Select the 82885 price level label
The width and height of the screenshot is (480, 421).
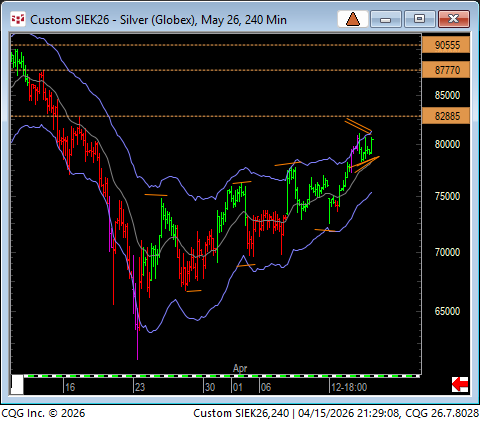click(446, 116)
